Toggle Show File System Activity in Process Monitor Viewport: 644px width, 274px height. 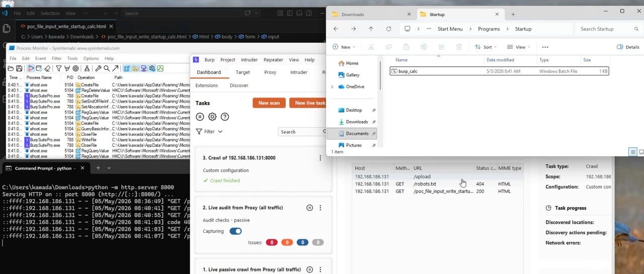(135, 68)
